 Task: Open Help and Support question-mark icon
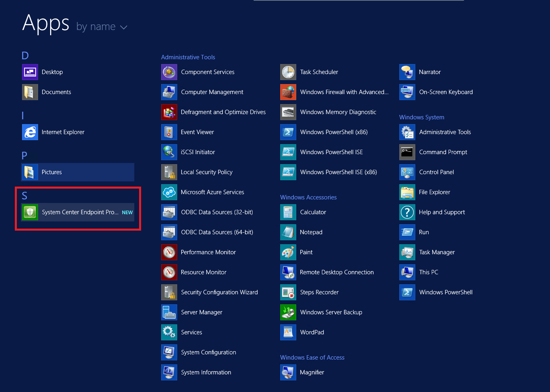(407, 212)
